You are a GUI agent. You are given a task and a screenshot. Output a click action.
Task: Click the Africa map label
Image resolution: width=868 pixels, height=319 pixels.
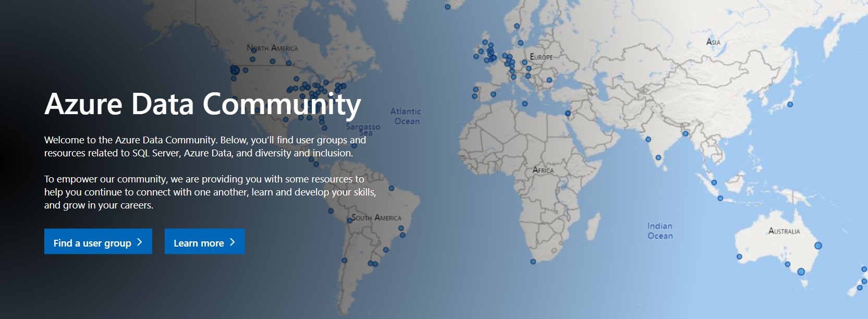(543, 170)
